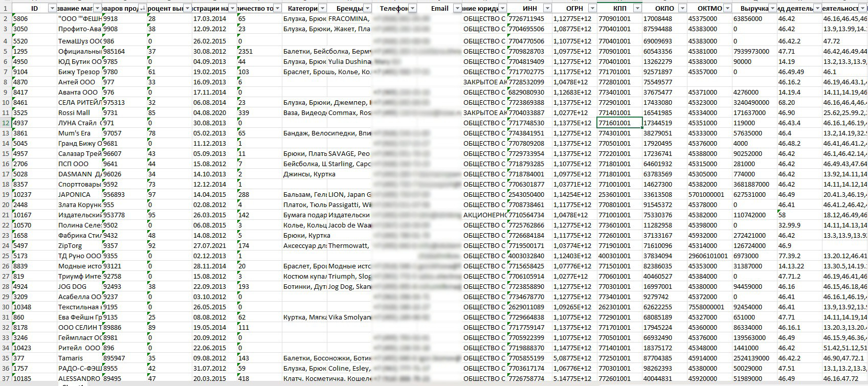The width and height of the screenshot is (868, 386).
Task: Open the 'Бренды' column filter dropdown
Action: pos(367,8)
